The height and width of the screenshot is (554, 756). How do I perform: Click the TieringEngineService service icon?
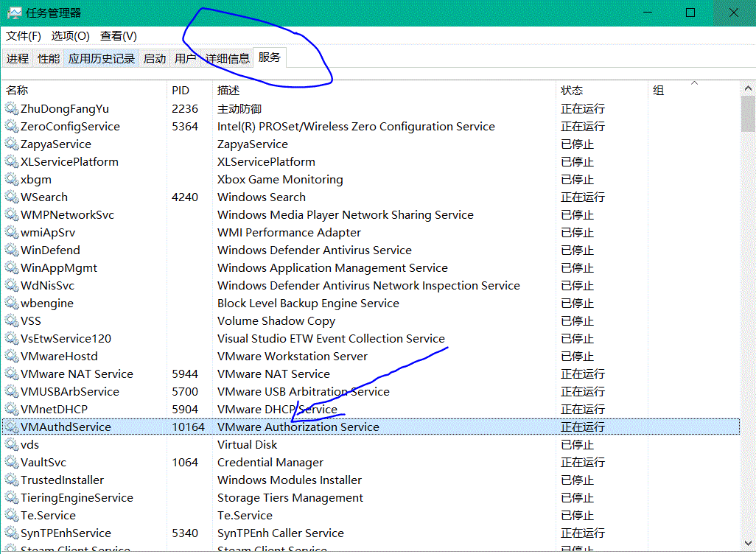point(12,497)
